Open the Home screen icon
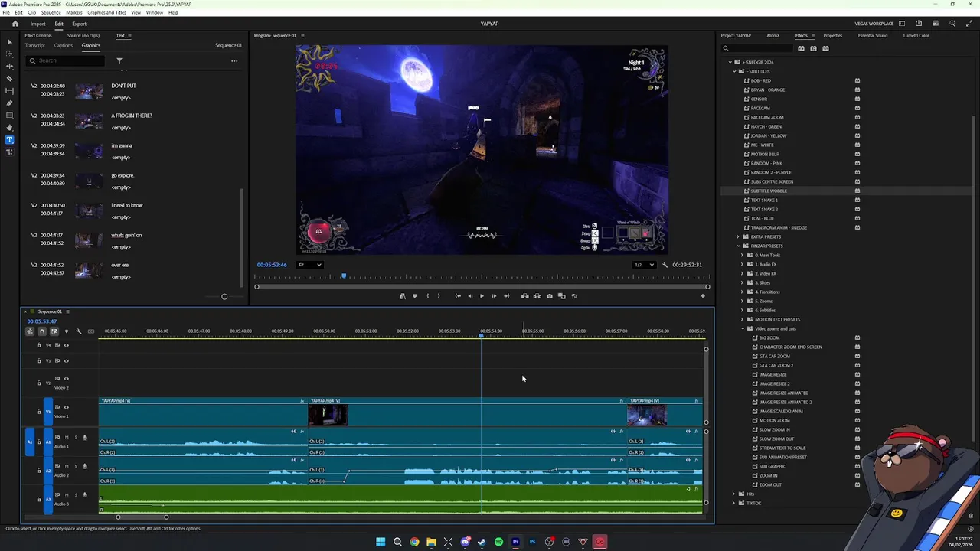This screenshot has height=551, width=980. pos(15,24)
